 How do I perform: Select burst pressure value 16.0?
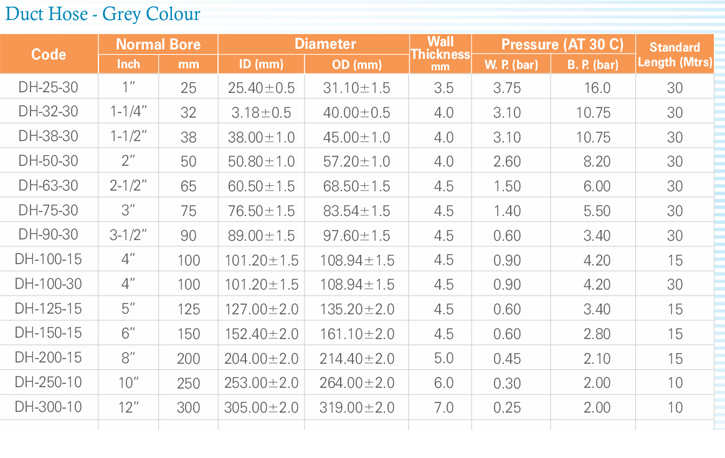[x=597, y=87]
